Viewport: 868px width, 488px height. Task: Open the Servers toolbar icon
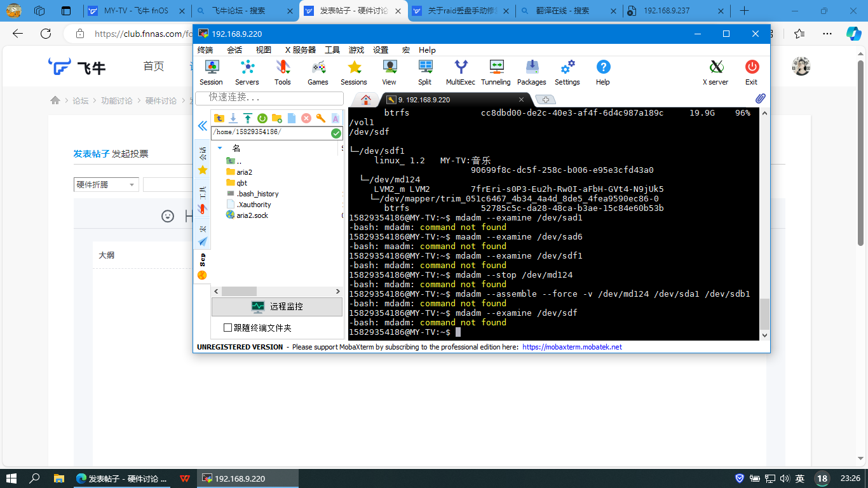247,72
